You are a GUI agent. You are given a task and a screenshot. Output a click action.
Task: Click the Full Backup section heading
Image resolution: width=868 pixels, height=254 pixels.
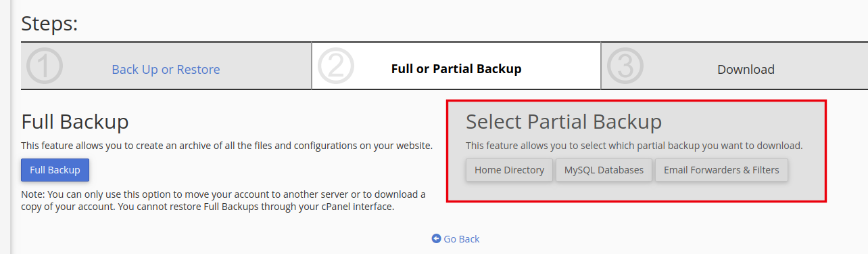tap(75, 122)
